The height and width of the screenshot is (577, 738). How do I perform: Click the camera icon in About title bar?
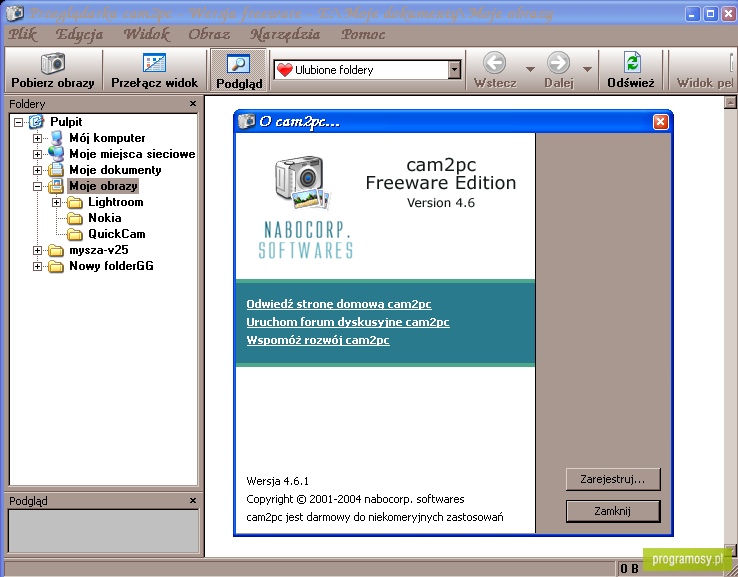pos(247,121)
